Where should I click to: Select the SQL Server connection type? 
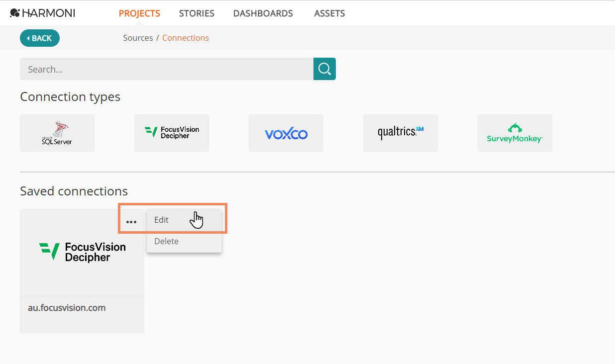[57, 133]
